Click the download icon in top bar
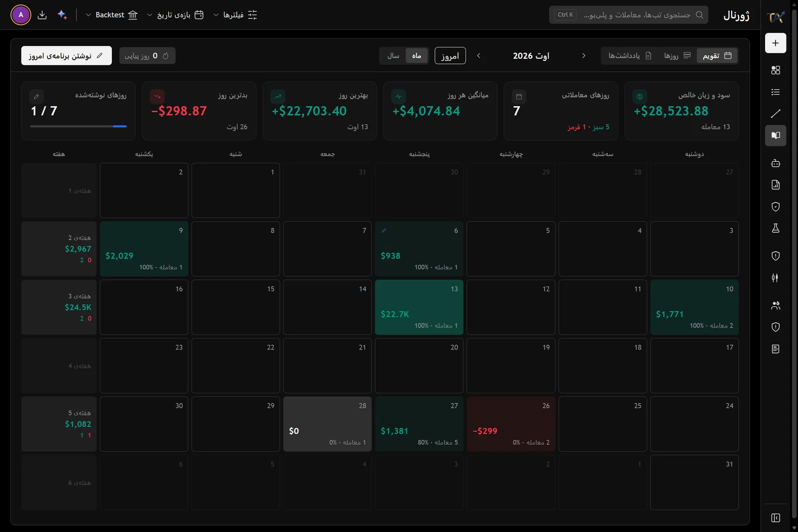Image resolution: width=798 pixels, height=532 pixels. pos(42,15)
